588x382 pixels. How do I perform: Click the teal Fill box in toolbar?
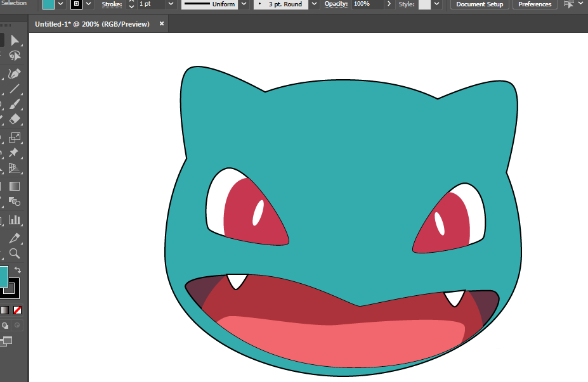tap(3, 277)
